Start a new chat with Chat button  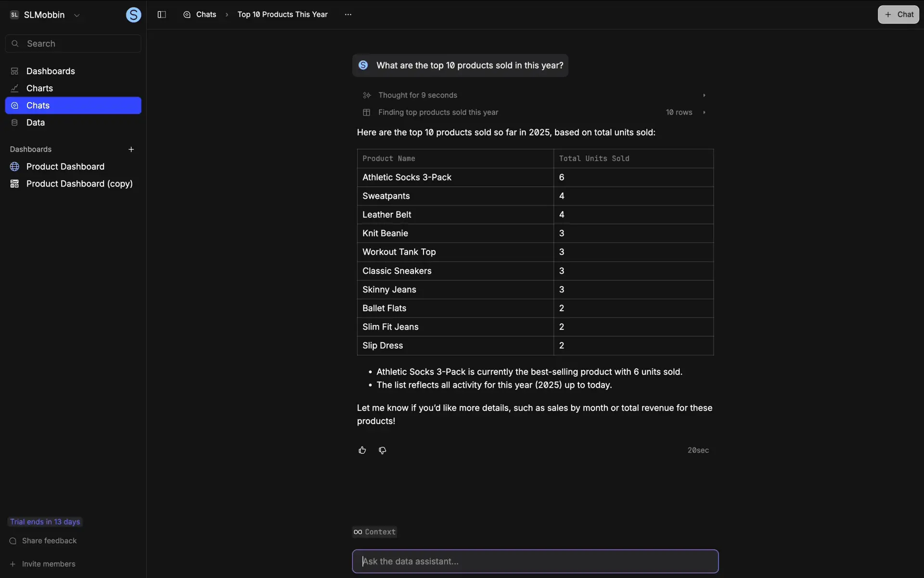[x=898, y=14]
